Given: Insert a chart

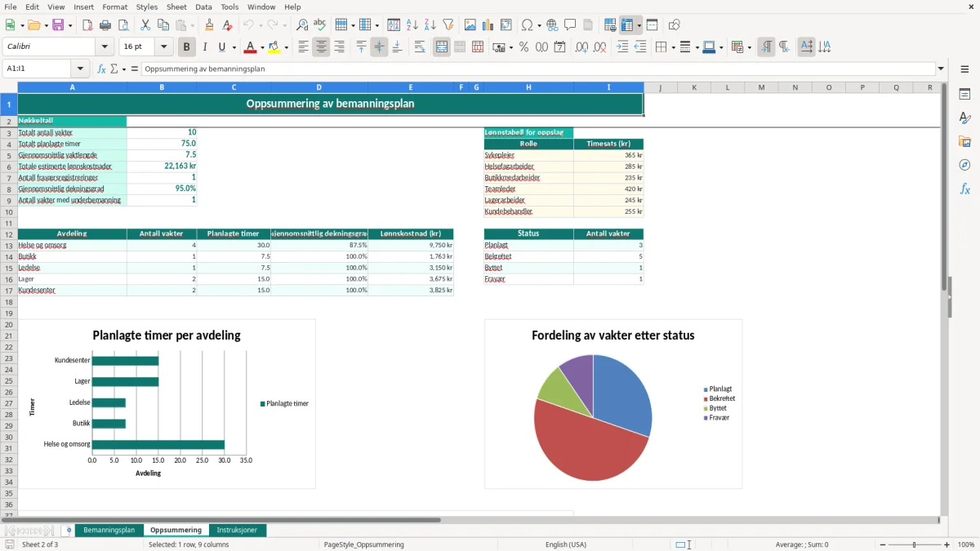Looking at the screenshot, I should 488,25.
